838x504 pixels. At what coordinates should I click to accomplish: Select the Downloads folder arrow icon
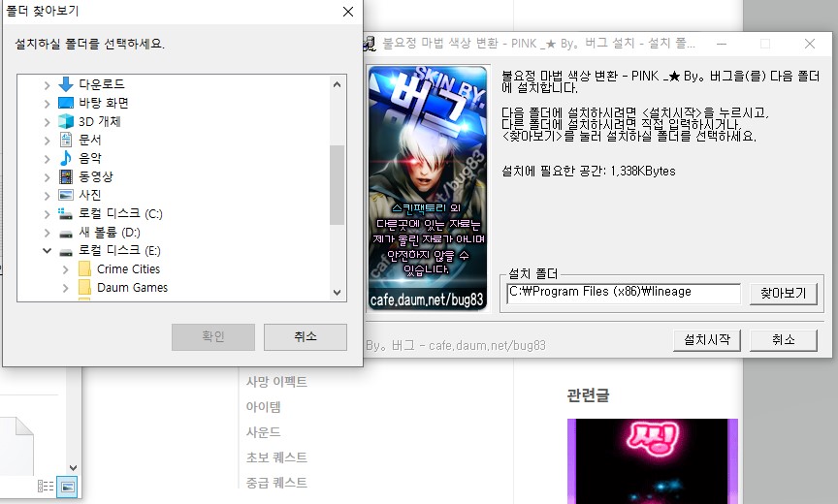click(66, 83)
